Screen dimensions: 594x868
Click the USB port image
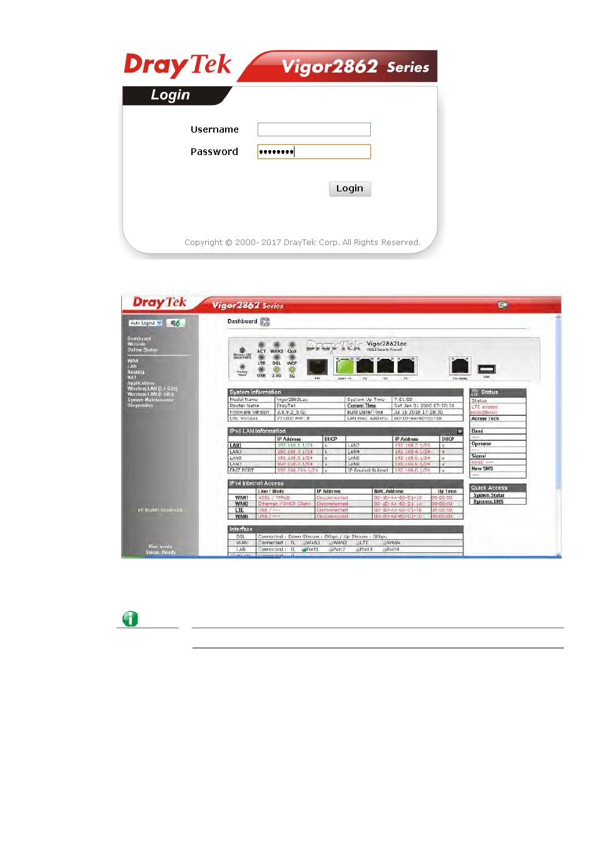(x=486, y=368)
